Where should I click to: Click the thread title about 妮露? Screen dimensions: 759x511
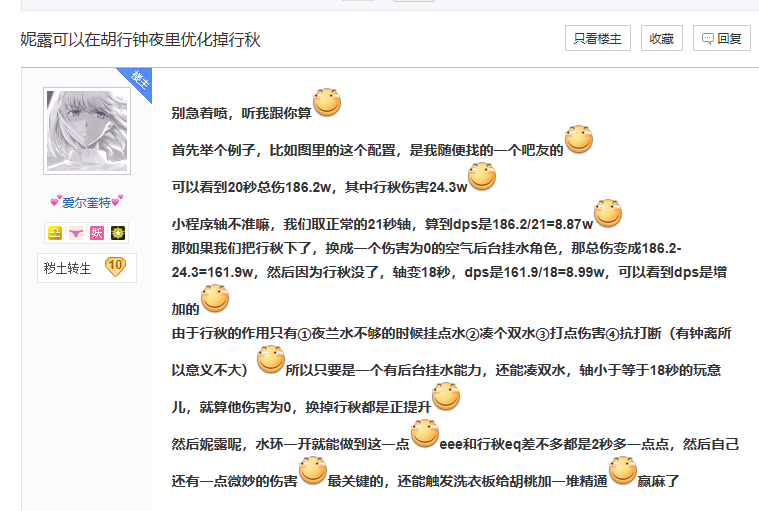[140, 40]
